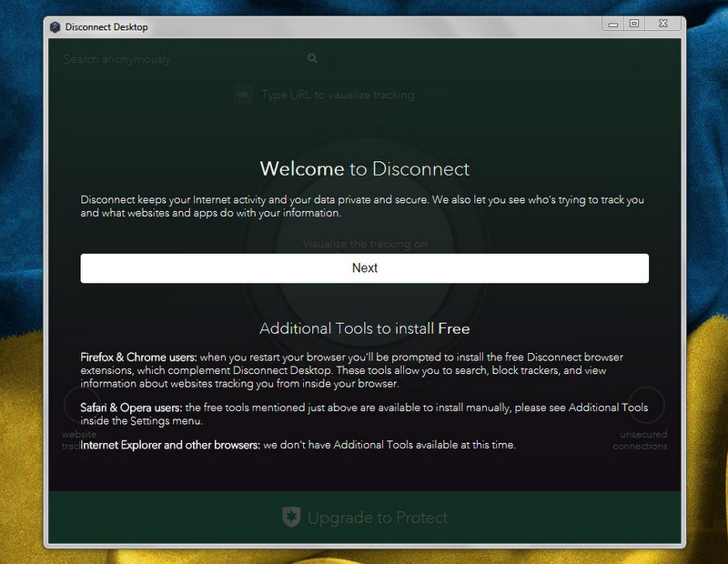Click the 'Firefox & Chrome users:' text
This screenshot has height=564, width=728.
[138, 357]
